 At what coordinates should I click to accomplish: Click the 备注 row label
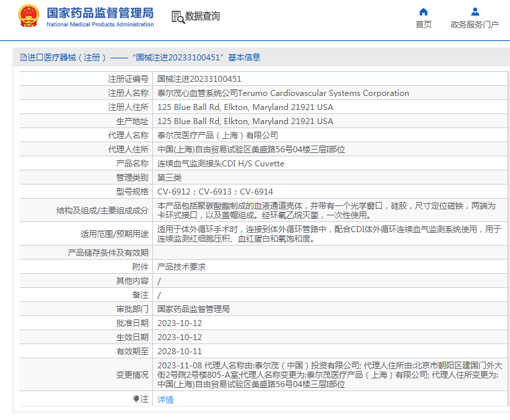pyautogui.click(x=140, y=295)
